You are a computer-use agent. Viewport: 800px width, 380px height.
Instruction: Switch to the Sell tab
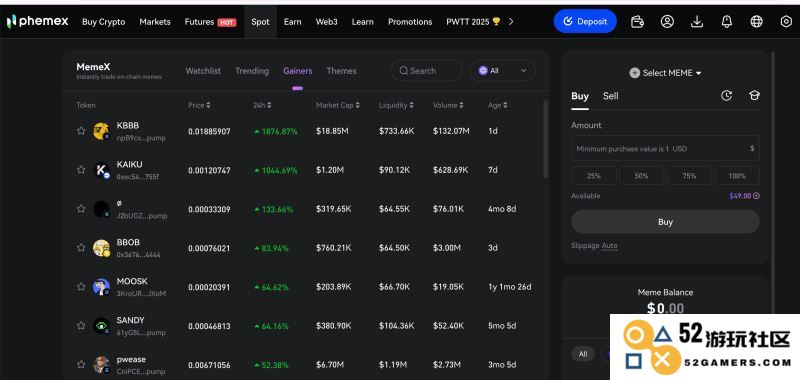pyautogui.click(x=610, y=96)
